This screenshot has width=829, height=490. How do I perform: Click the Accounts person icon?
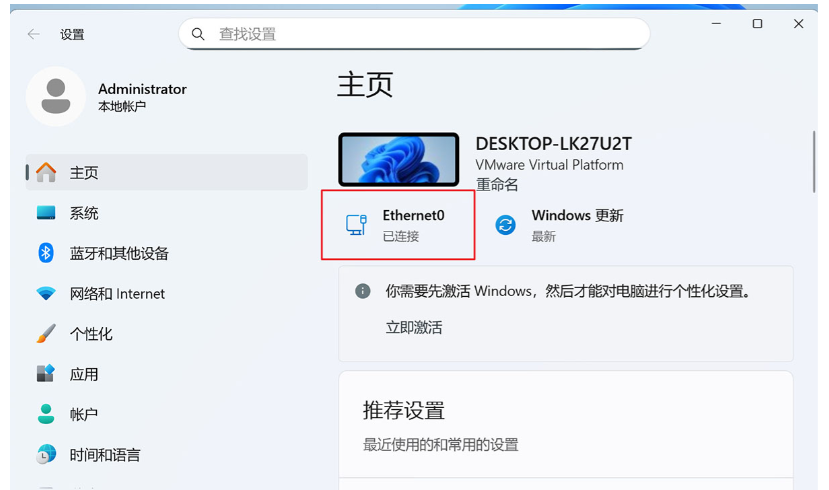coord(46,414)
